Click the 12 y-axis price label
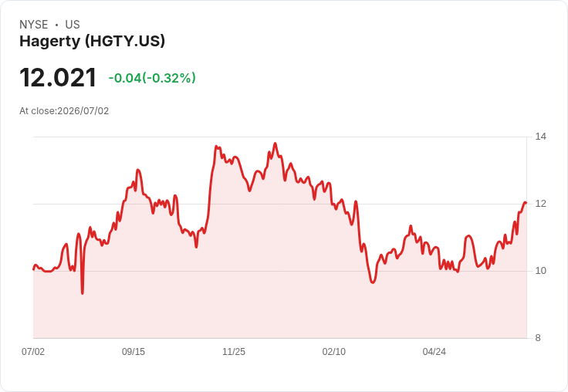 click(540, 204)
